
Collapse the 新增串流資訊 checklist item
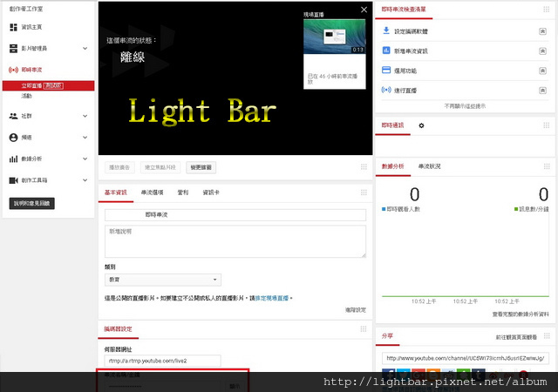(542, 51)
